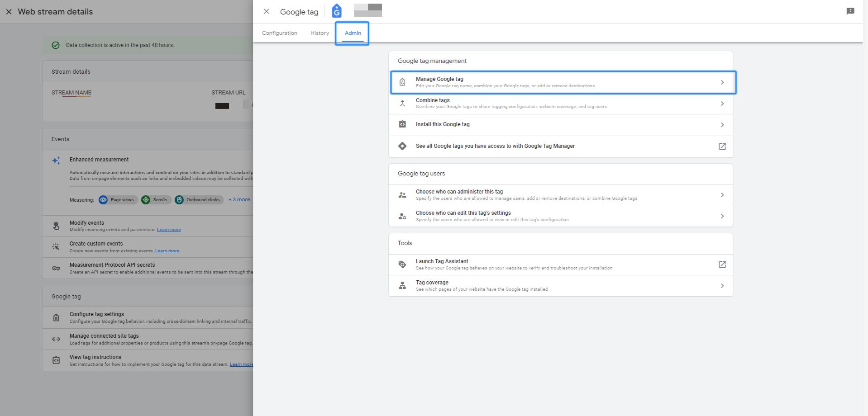The image size is (868, 416).
Task: Click the Tag coverage sitemap icon
Action: pos(402,286)
